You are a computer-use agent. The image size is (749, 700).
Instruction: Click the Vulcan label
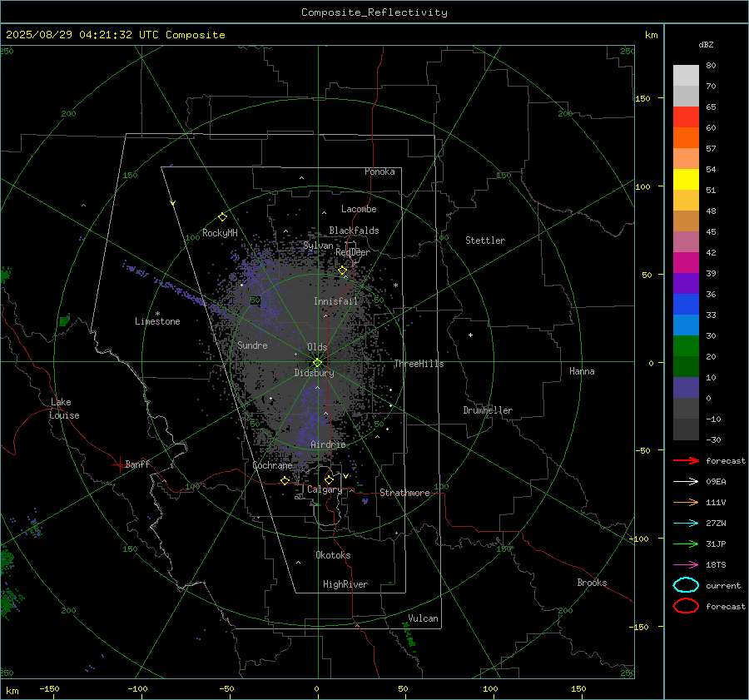coord(423,618)
